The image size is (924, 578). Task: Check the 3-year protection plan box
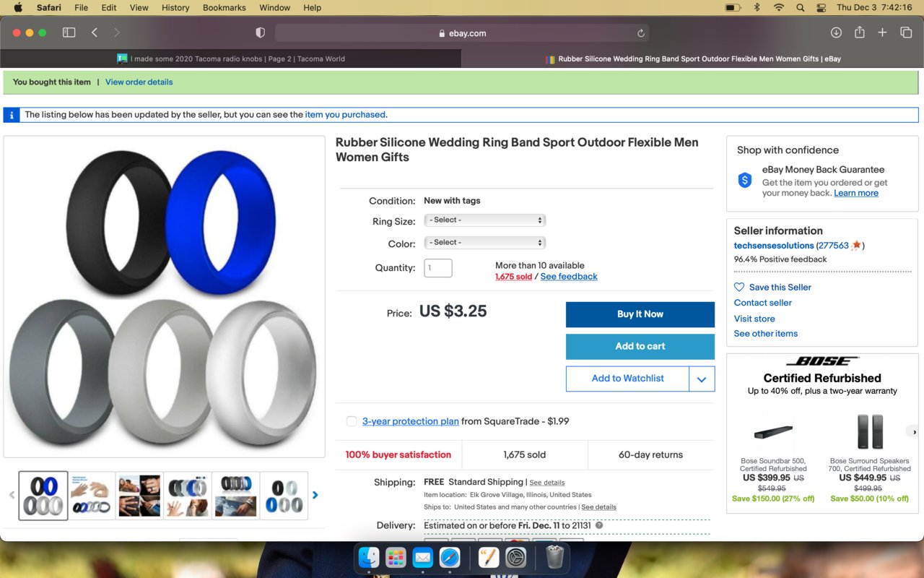coord(352,421)
